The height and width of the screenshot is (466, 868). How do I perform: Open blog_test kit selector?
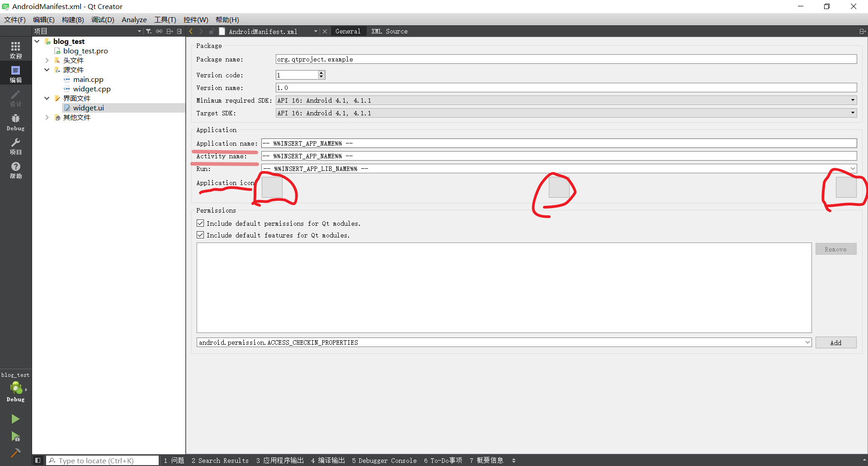(x=16, y=388)
